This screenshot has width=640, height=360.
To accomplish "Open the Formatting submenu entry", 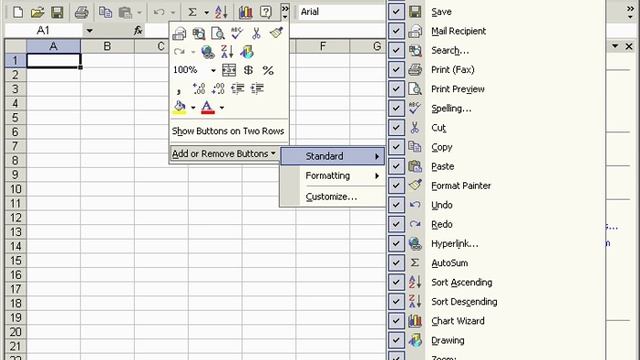I will coord(333,176).
